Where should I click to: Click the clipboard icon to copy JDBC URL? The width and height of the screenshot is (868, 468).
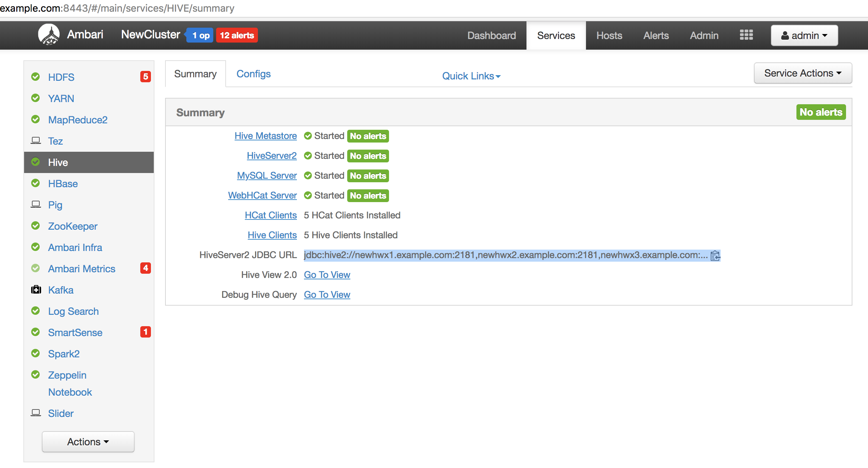[715, 256]
